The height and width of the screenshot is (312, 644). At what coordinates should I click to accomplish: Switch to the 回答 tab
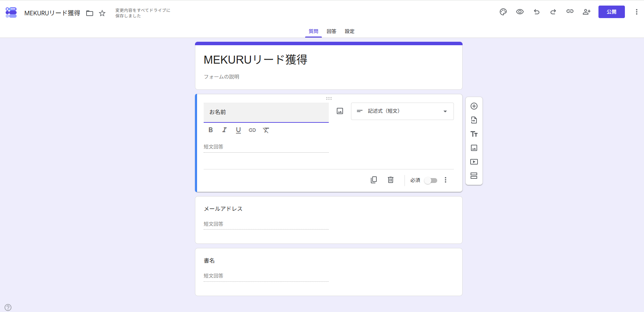[x=332, y=31]
